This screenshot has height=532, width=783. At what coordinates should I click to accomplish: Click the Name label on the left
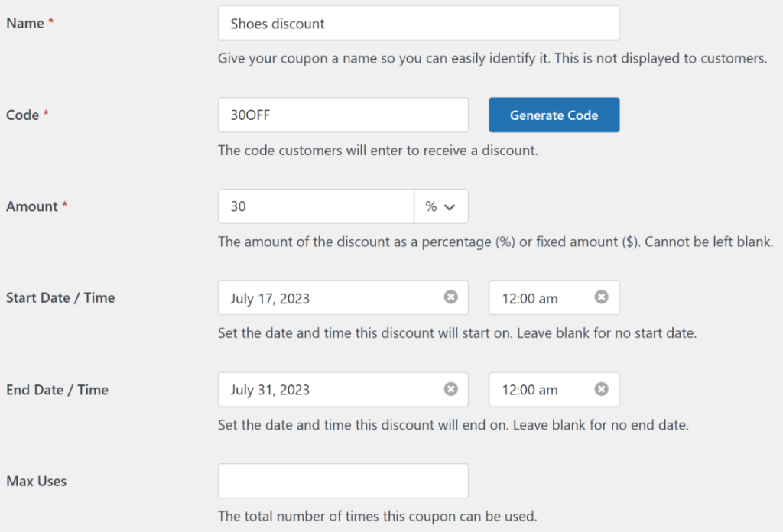pyautogui.click(x=21, y=23)
